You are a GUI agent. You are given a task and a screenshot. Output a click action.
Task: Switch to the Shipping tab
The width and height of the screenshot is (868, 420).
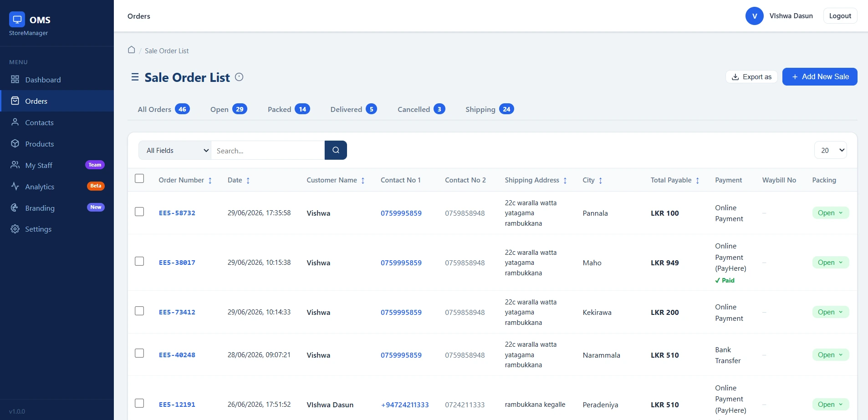490,109
